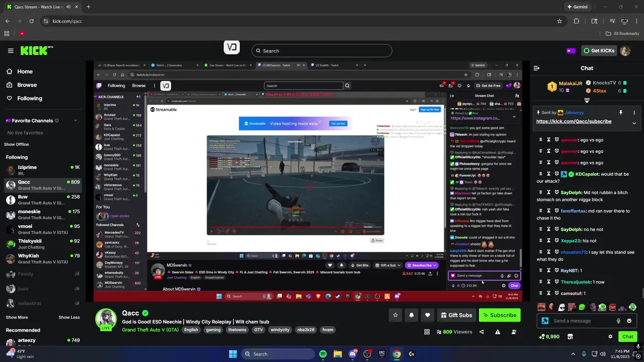Open channel points 6,990 balance

pyautogui.click(x=549, y=336)
